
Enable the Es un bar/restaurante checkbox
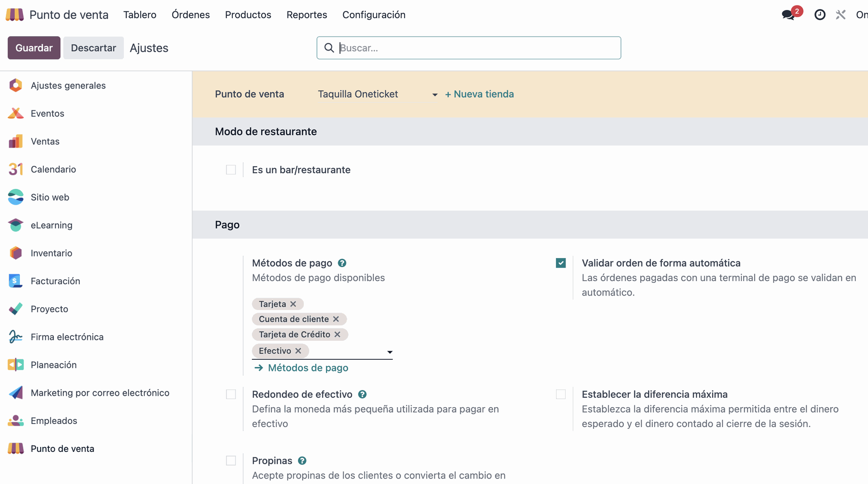coord(231,170)
